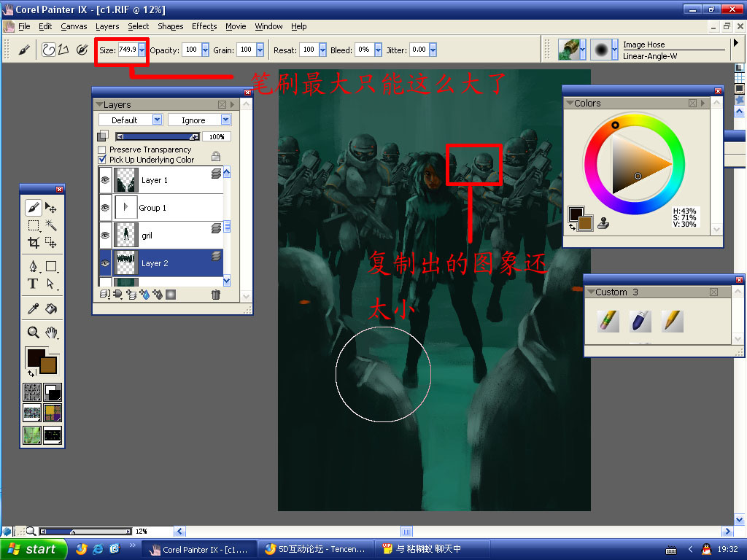Click the Corel Painter IX taskbar button
The height and width of the screenshot is (560, 747).
[200, 549]
